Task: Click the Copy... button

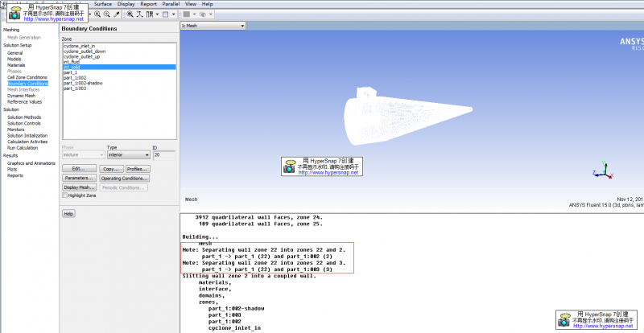Action: 111,169
